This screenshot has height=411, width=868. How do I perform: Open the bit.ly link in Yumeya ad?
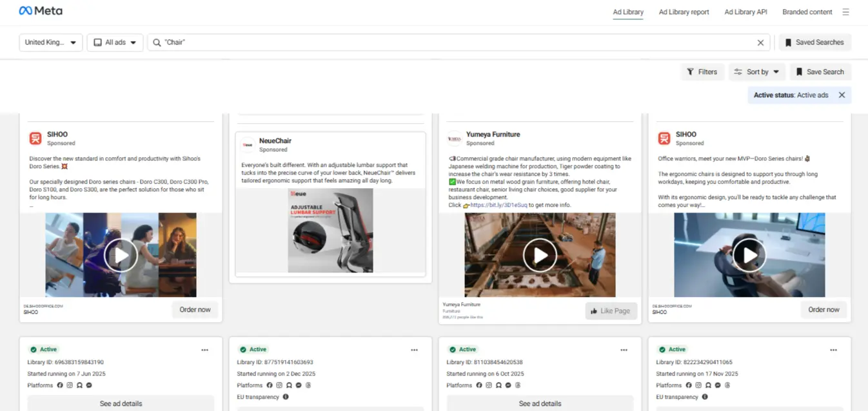[x=498, y=205]
